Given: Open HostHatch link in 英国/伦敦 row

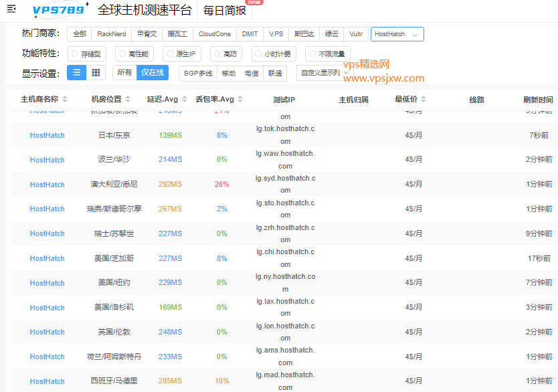Looking at the screenshot, I should click(48, 332).
